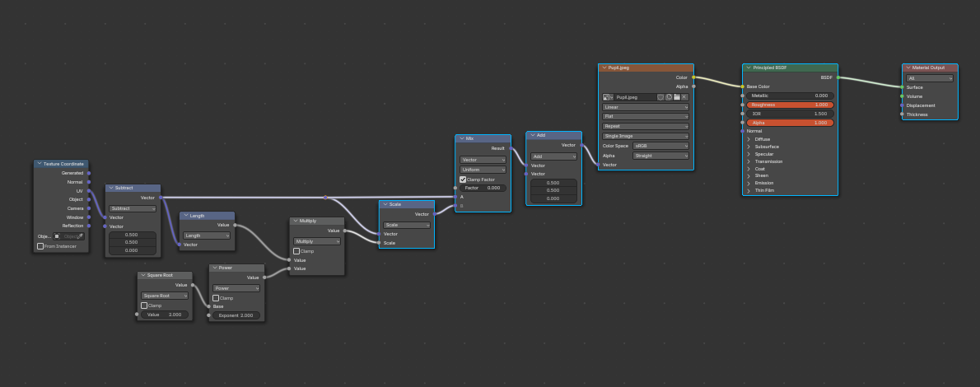
Task: Expand the Sheen panel
Action: (x=749, y=175)
